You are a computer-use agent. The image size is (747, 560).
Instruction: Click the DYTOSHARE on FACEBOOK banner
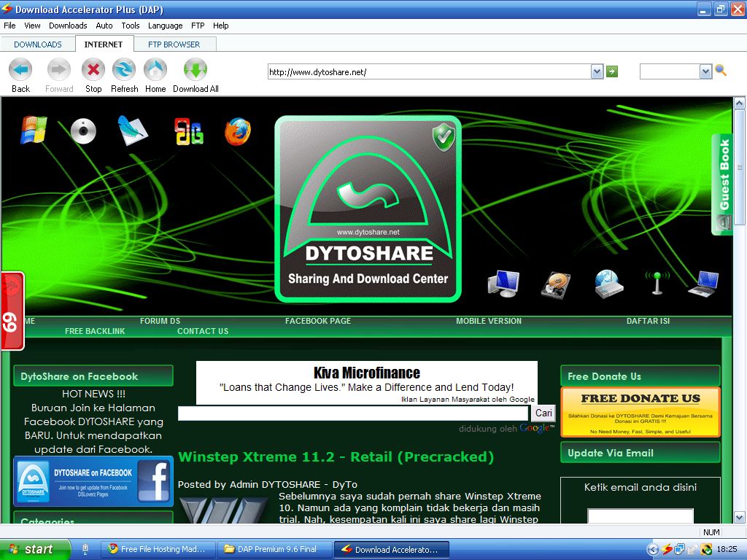click(93, 481)
